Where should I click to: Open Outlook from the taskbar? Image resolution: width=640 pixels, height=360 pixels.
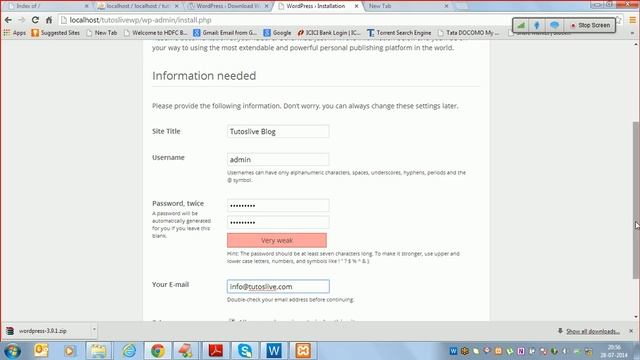41,351
